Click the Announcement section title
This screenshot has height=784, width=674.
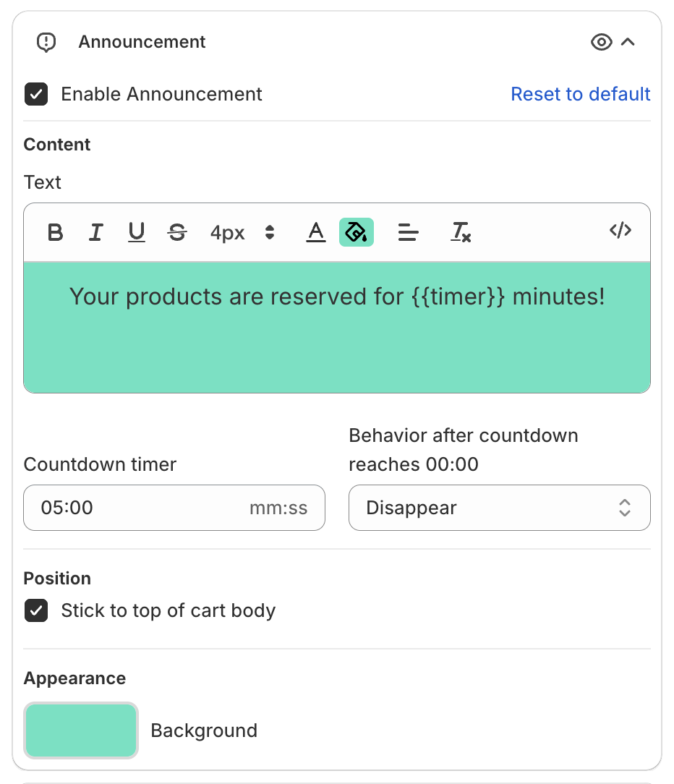click(x=142, y=42)
